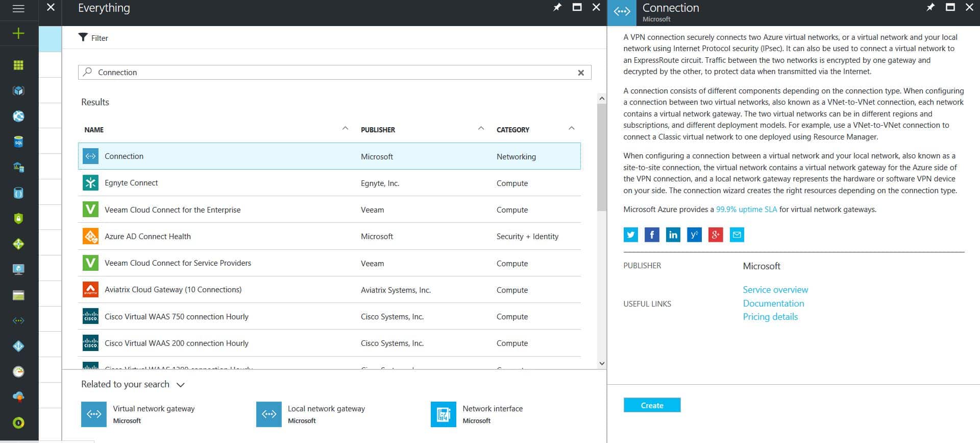Sort results by PUBLISHER column arrow
Viewport: 980px width, 443px height.
pos(481,129)
